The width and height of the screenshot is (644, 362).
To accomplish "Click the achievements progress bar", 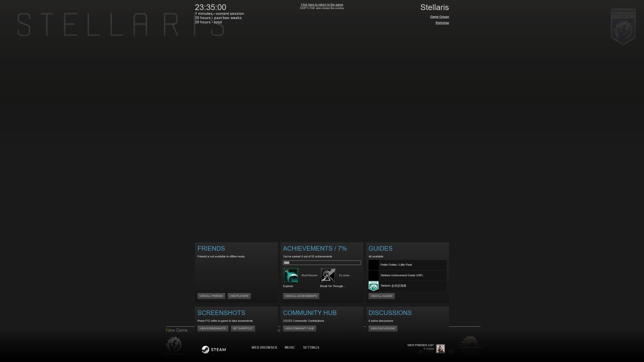I will [x=322, y=262].
